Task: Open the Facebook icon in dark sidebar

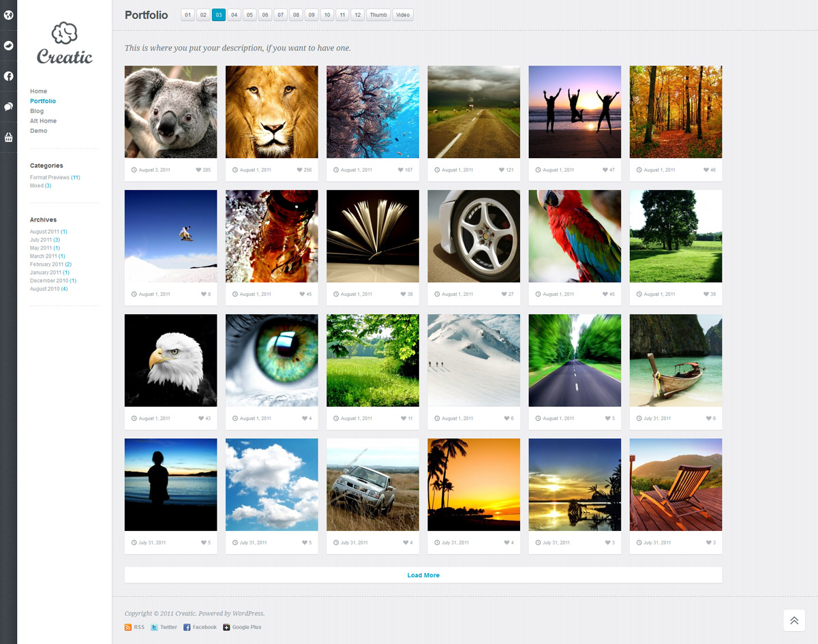Action: point(8,76)
